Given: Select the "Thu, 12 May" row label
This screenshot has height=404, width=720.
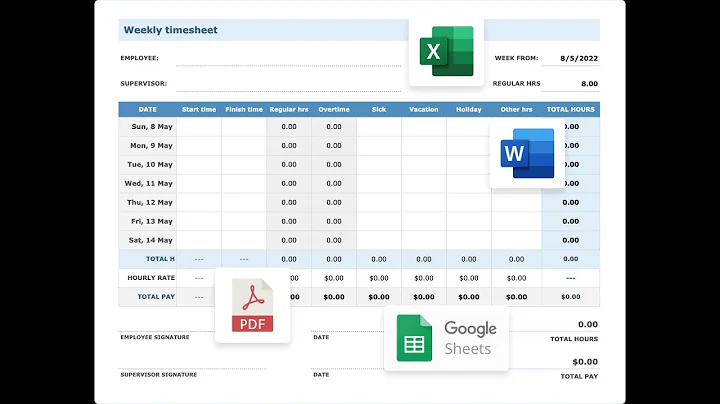Looking at the screenshot, I should 150,202.
